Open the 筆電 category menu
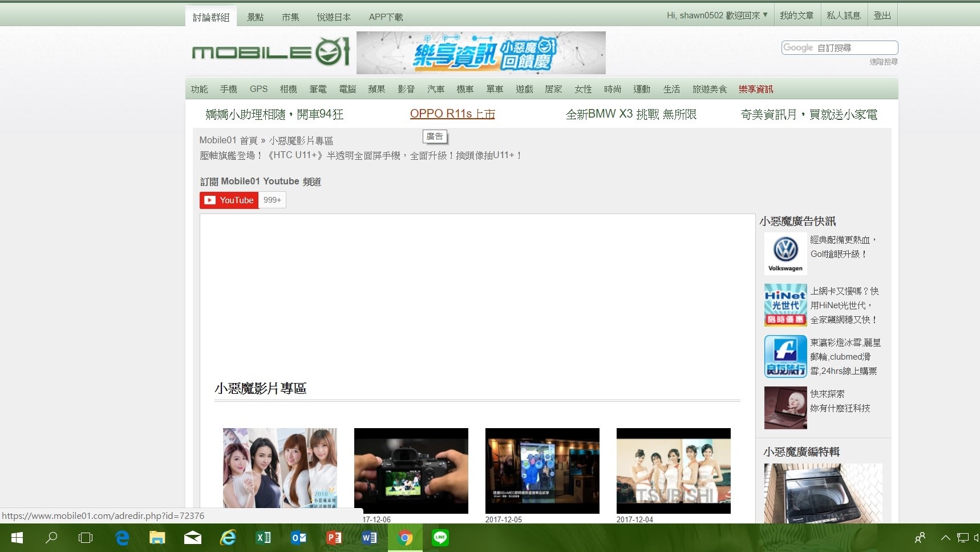Image resolution: width=980 pixels, height=552 pixels. pos(318,89)
